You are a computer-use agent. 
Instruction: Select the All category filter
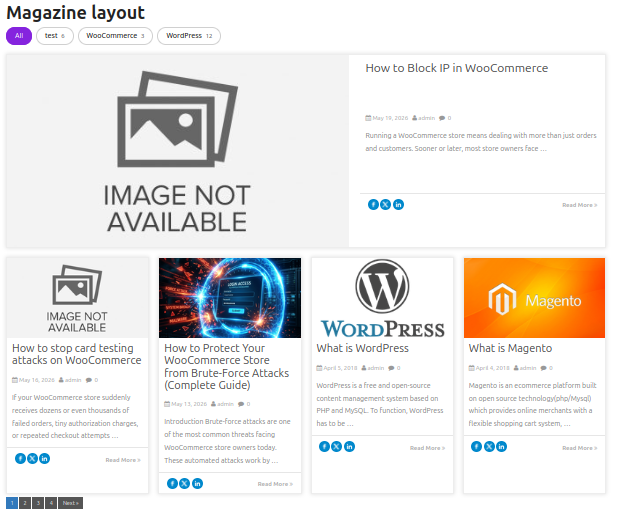coord(19,36)
